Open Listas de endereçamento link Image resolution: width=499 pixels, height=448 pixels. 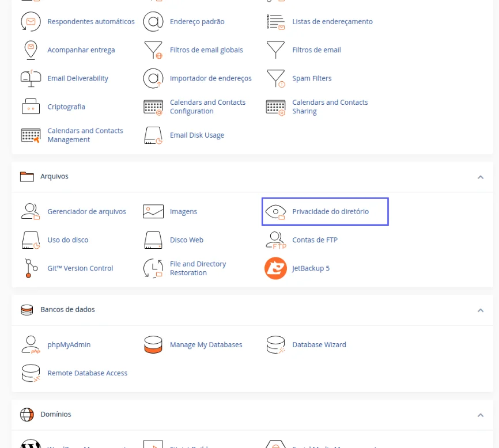click(x=332, y=22)
